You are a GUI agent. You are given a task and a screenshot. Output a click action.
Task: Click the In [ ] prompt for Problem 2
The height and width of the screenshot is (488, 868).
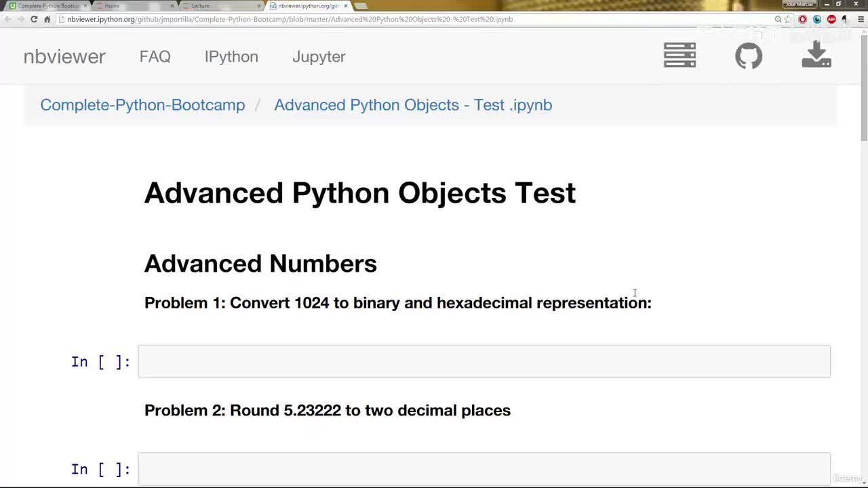pyautogui.click(x=100, y=469)
